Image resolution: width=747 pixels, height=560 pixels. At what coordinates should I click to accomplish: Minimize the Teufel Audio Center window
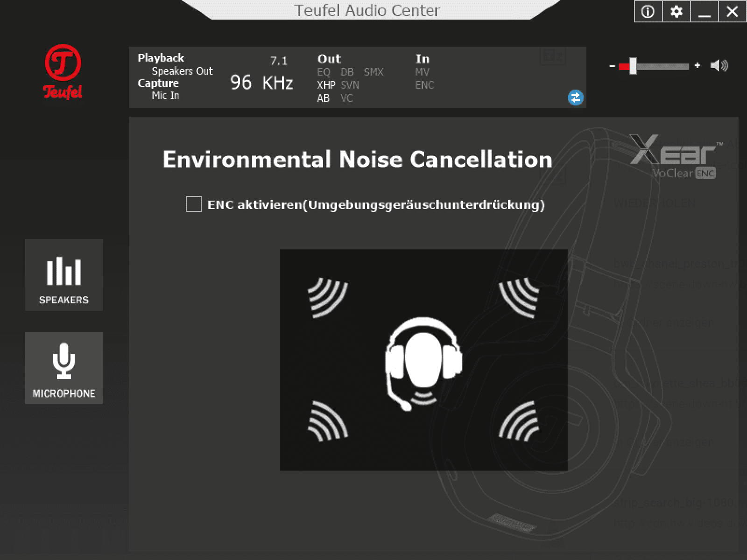point(704,12)
